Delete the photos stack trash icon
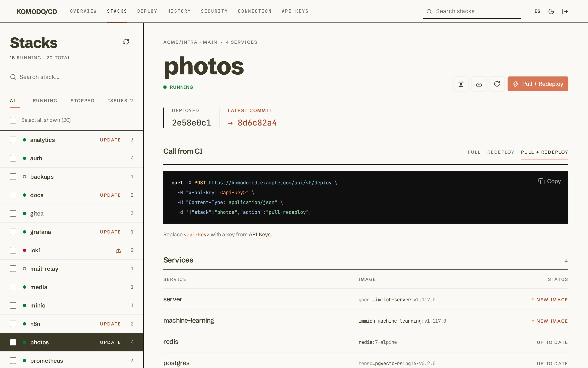This screenshot has height=368, width=588. point(461,84)
